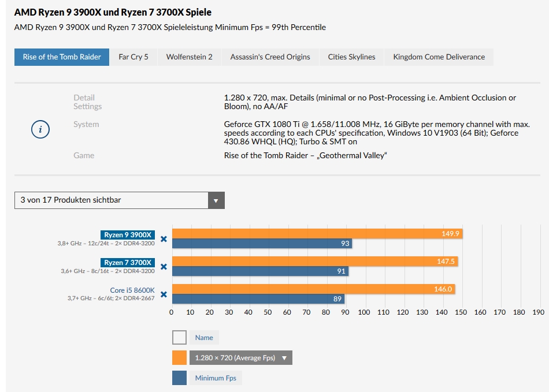Remove Ryzen 7 3700X with its X icon
Screen dimensions: 549x392
(164, 267)
